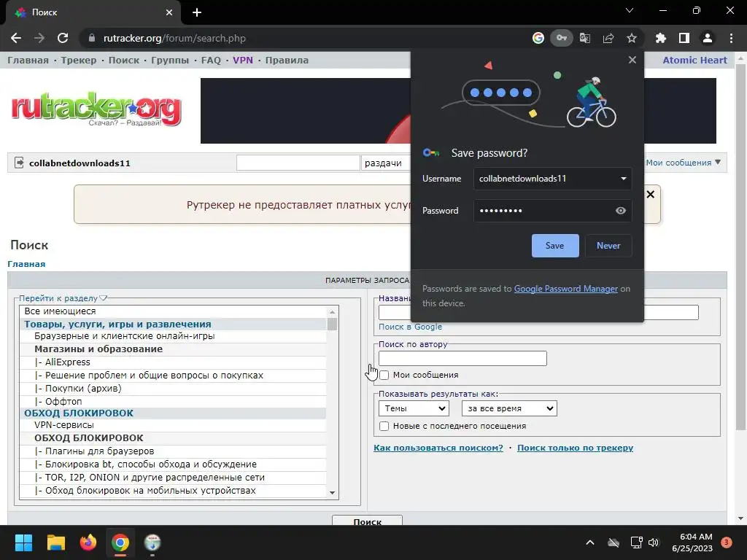
Task: Check the Мои сообщения checkbox
Action: pos(384,376)
